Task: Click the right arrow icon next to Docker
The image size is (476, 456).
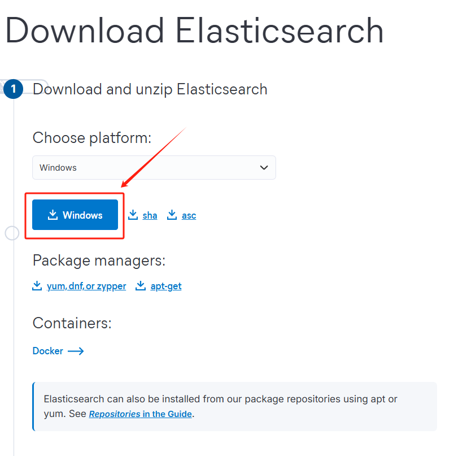Action: click(76, 351)
